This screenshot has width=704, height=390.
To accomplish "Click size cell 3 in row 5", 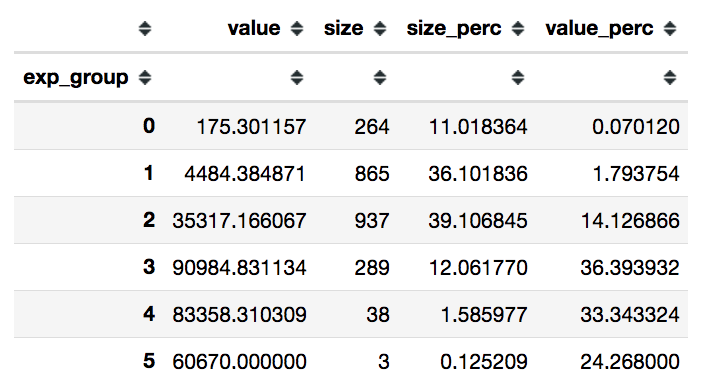I will [384, 362].
